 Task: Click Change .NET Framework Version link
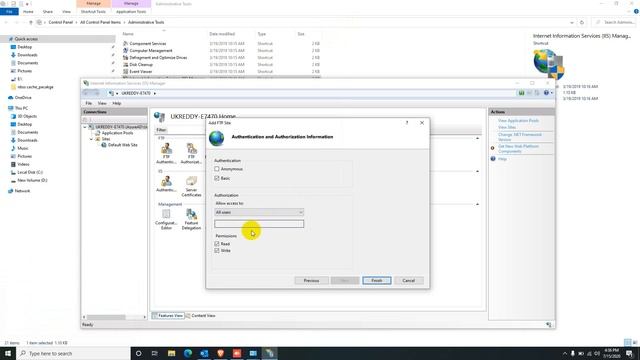click(x=520, y=137)
